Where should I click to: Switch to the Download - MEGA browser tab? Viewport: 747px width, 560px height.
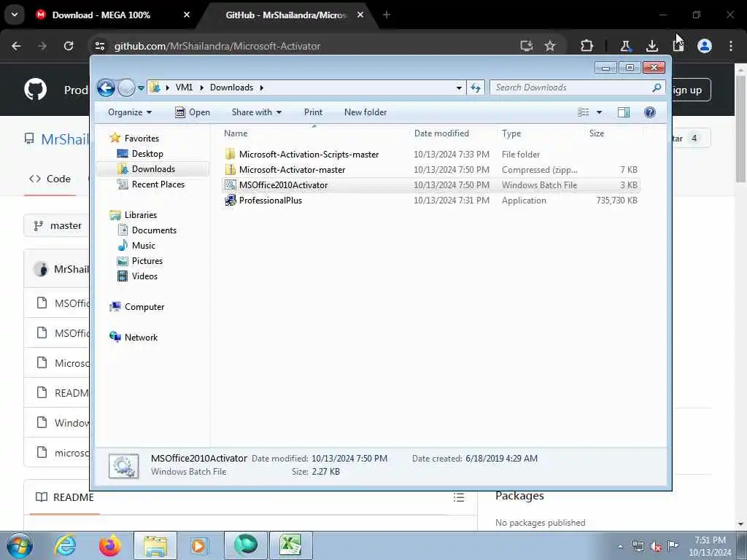(101, 15)
